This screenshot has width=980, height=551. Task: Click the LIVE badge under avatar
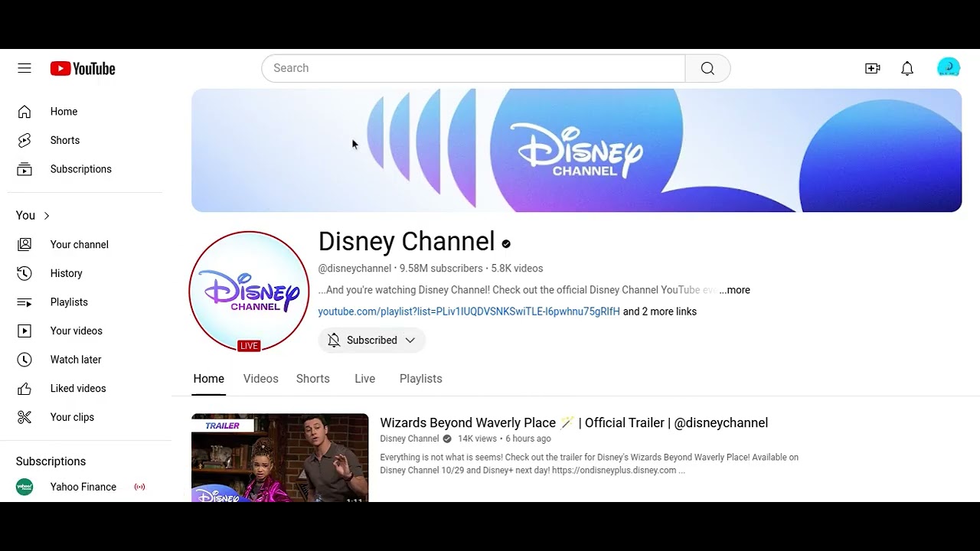pos(249,346)
